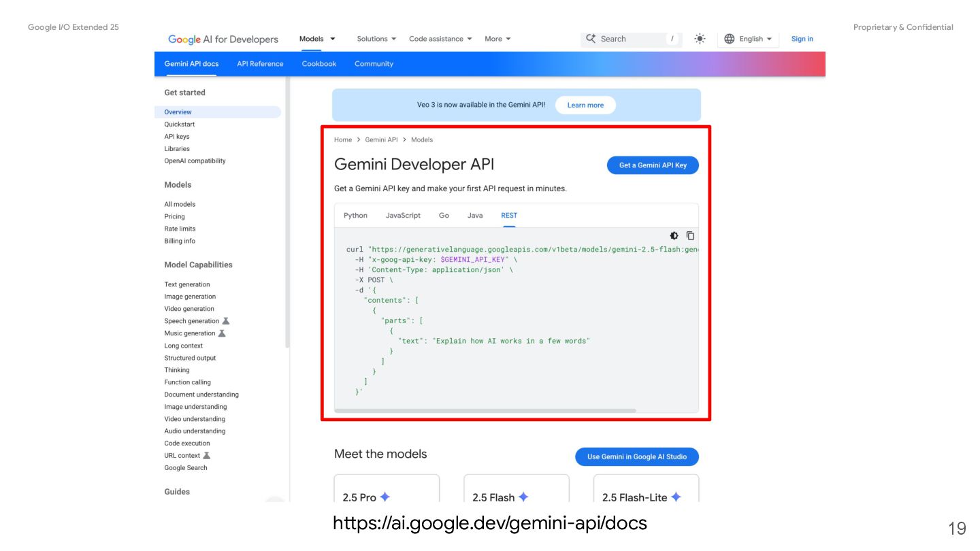Click the Google AI for Developers logo
The width and height of the screenshot is (980, 551).
coord(223,39)
